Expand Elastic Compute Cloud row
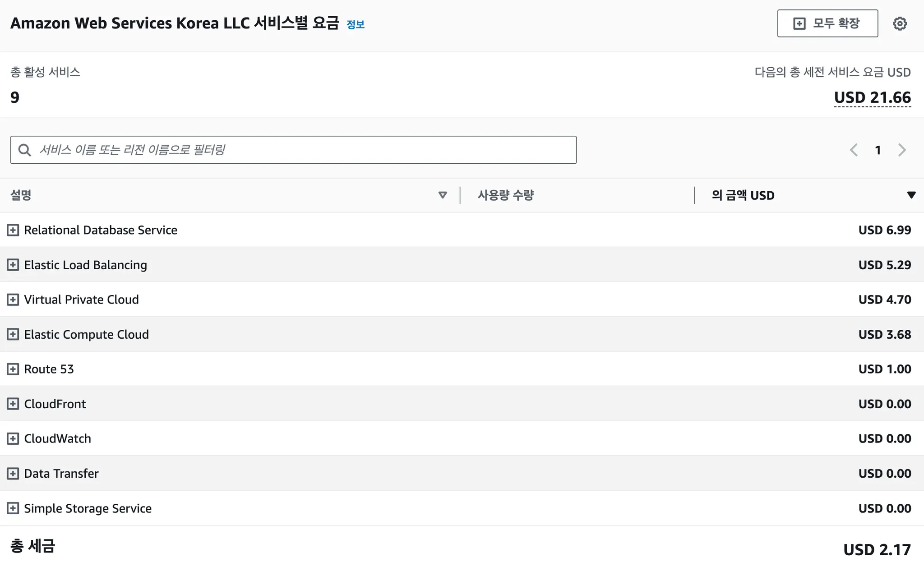The height and width of the screenshot is (567, 924). (x=13, y=334)
